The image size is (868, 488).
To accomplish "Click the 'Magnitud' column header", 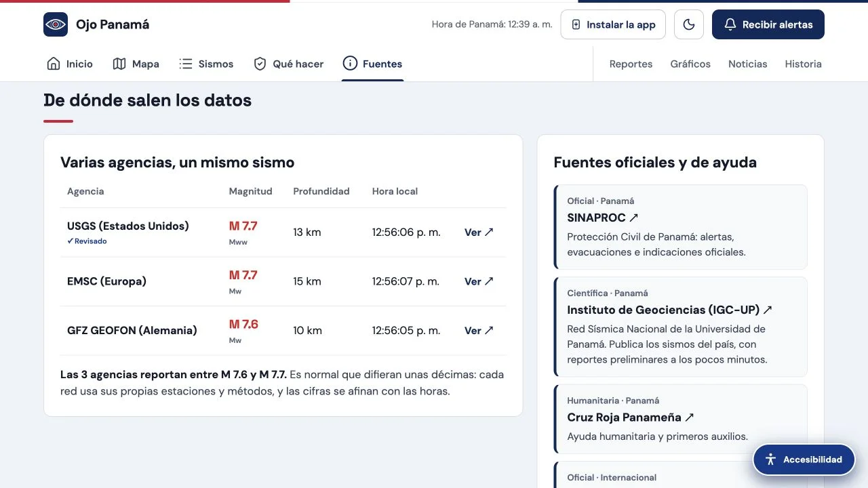I will 251,191.
